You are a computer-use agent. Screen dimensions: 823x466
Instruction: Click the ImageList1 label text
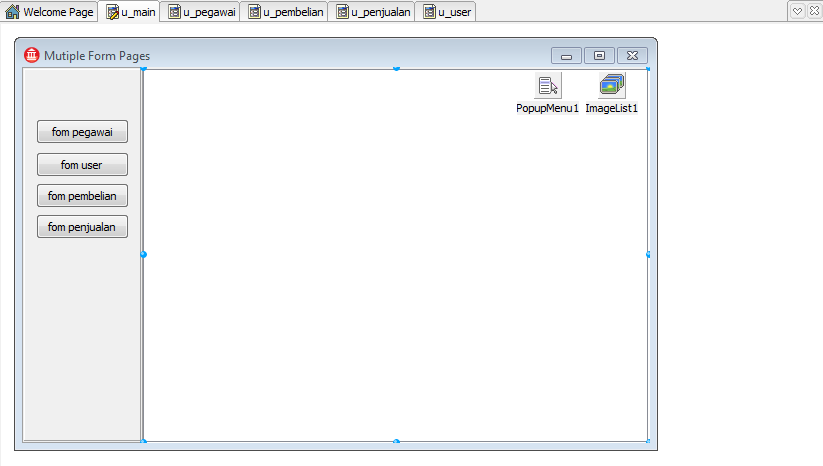coord(611,108)
